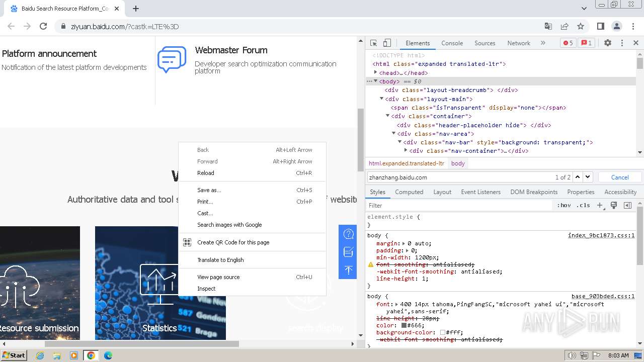Collapse the container div node
This screenshot has width=644, height=362.
pyautogui.click(x=387, y=116)
